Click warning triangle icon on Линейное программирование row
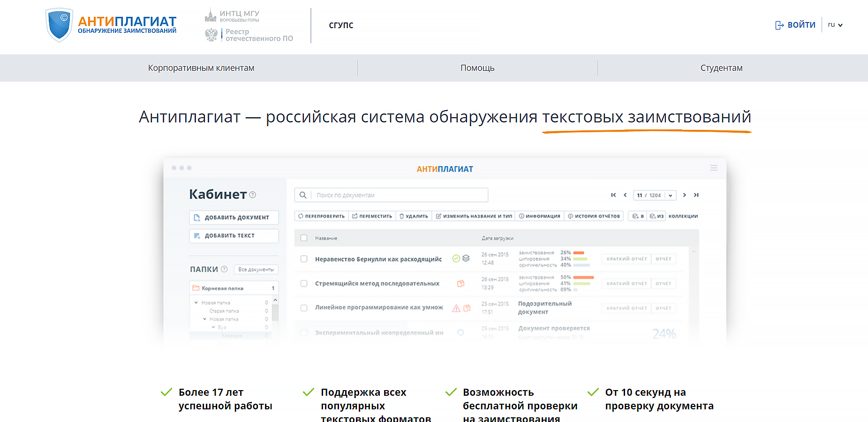Screen dimensions: 868x422 click(x=456, y=308)
